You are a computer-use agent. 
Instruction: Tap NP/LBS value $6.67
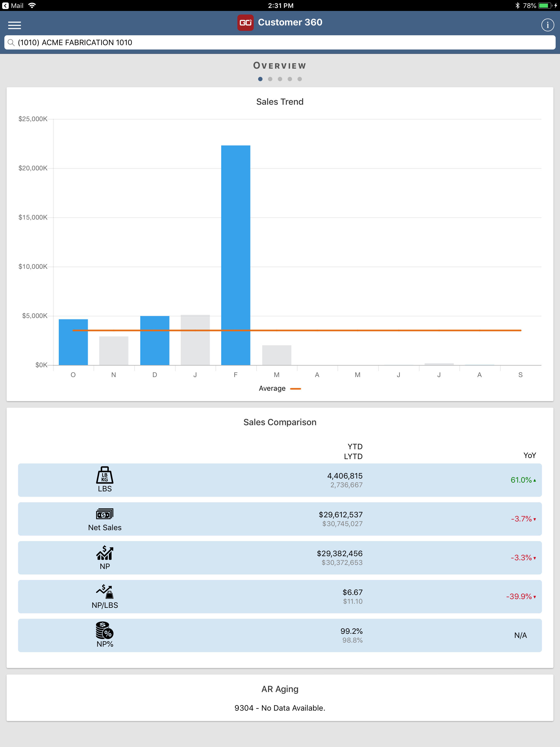point(353,592)
